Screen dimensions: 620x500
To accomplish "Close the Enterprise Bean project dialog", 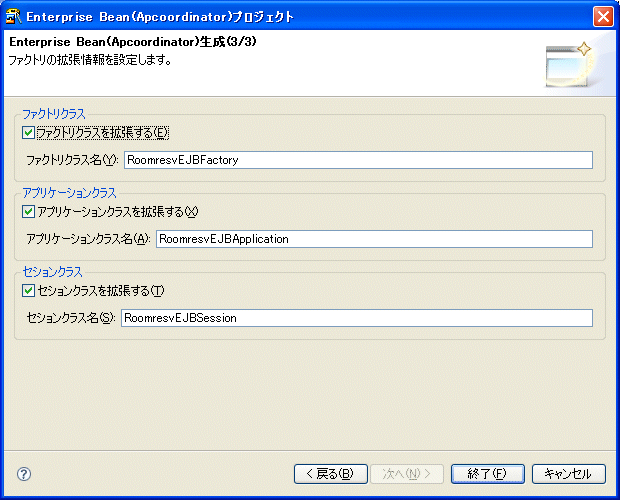I will (603, 17).
